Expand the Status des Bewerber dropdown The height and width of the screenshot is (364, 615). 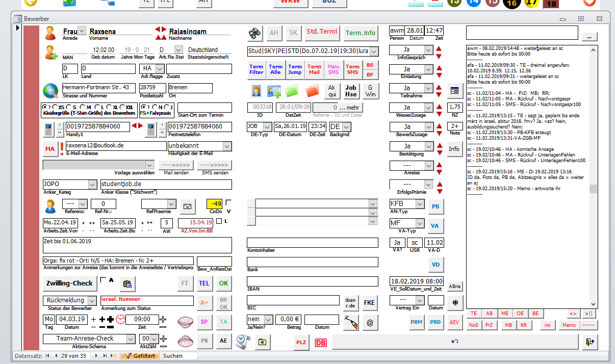click(92, 301)
